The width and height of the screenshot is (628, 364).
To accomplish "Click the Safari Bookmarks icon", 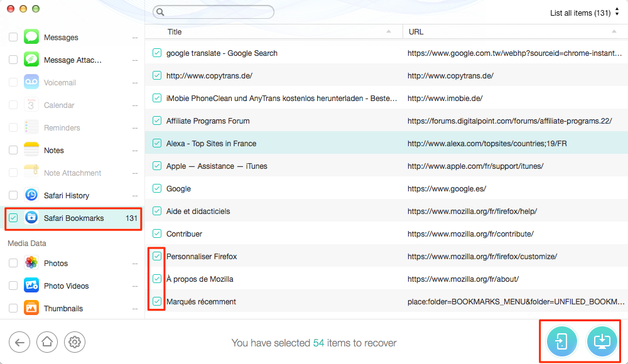I will [31, 217].
